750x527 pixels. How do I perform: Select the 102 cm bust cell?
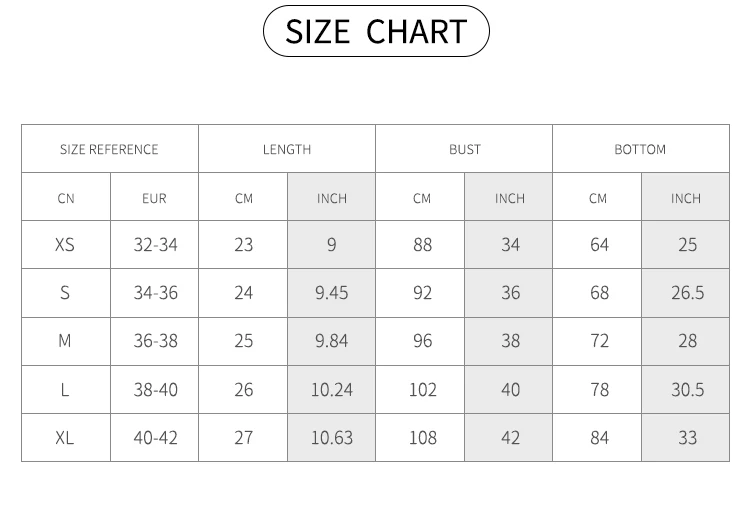422,390
